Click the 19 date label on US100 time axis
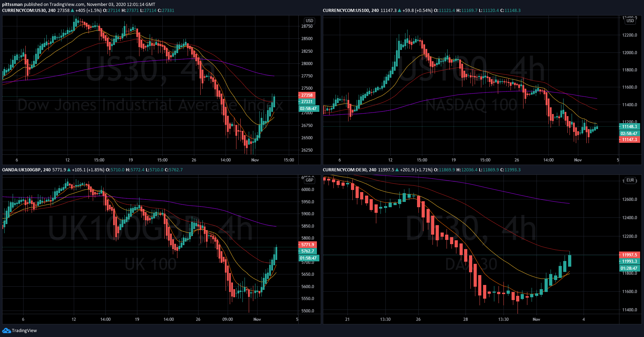644x337 pixels. (454, 160)
